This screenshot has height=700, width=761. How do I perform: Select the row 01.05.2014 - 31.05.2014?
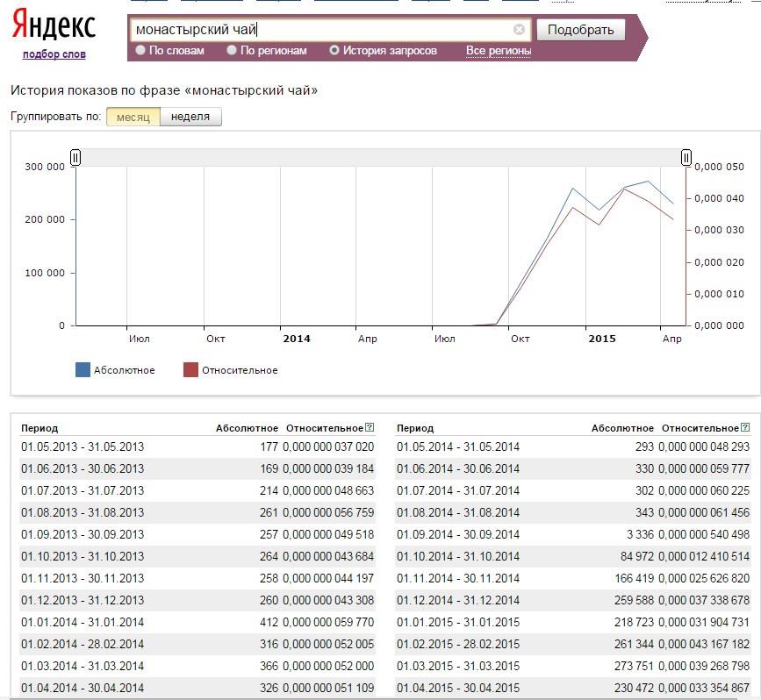(573, 446)
